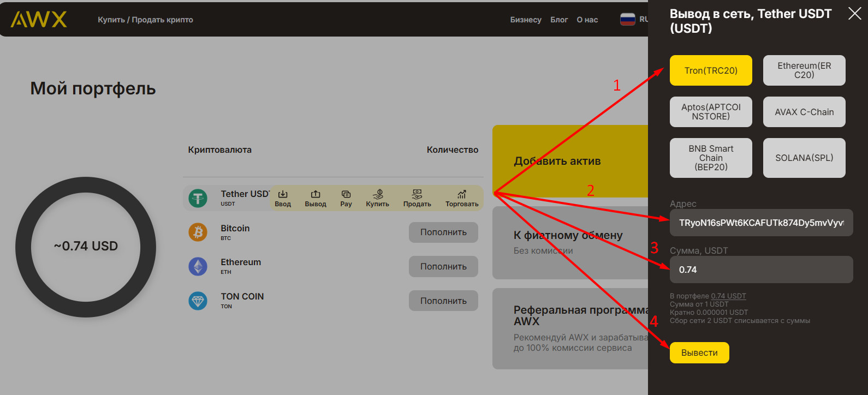The width and height of the screenshot is (868, 395).
Task: Click the 0.74 USDT portfolio balance link
Action: [x=728, y=296]
